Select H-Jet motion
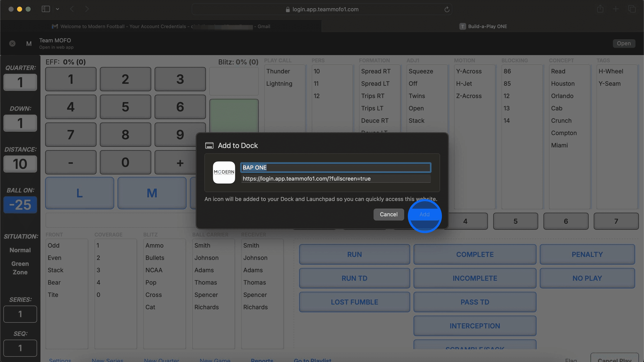Image resolution: width=644 pixels, height=362 pixels. click(464, 84)
